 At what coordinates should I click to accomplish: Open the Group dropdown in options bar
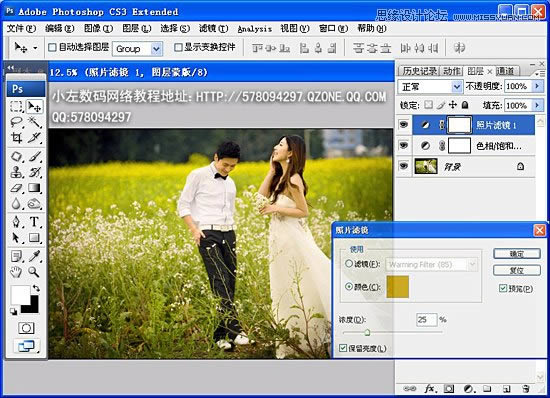(138, 49)
